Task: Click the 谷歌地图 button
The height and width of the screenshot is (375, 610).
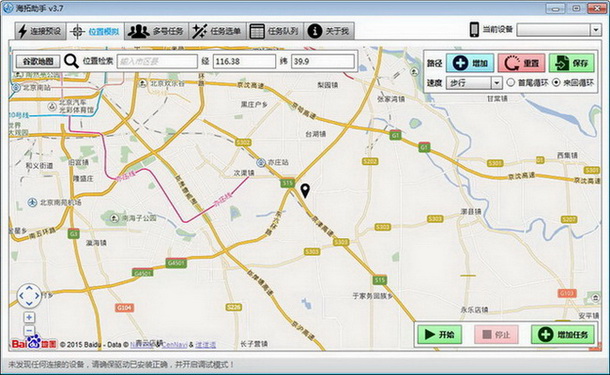Action: coord(38,61)
